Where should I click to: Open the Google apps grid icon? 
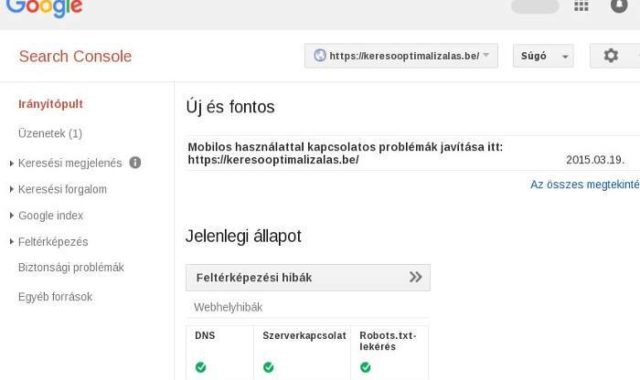(x=581, y=6)
